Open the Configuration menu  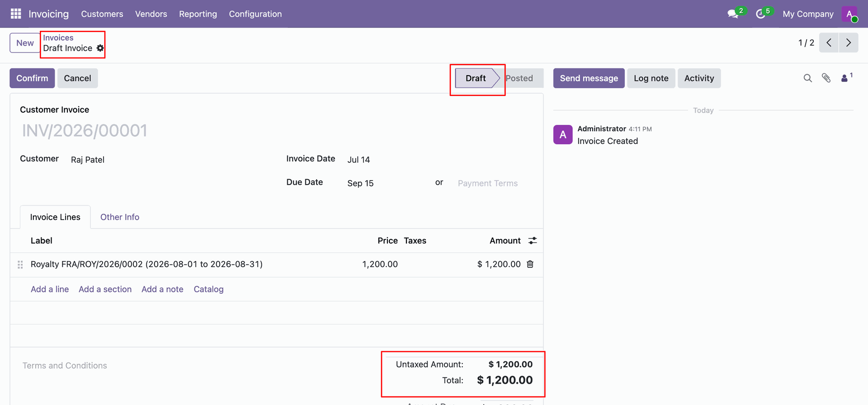[x=255, y=14]
